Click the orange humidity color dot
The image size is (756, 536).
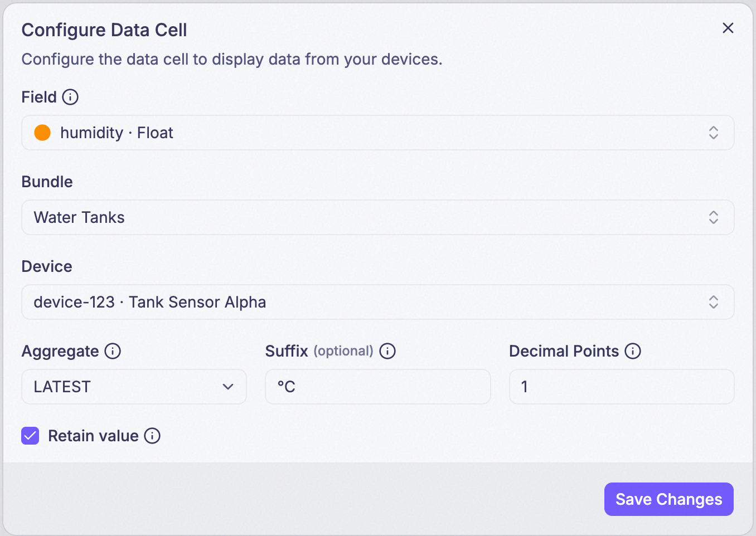(x=42, y=133)
